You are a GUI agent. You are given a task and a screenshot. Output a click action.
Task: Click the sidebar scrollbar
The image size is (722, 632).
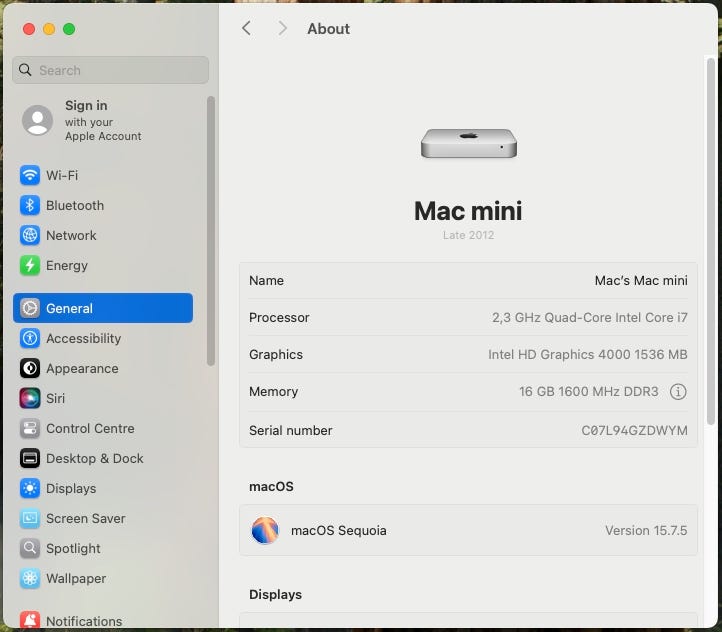point(211,231)
